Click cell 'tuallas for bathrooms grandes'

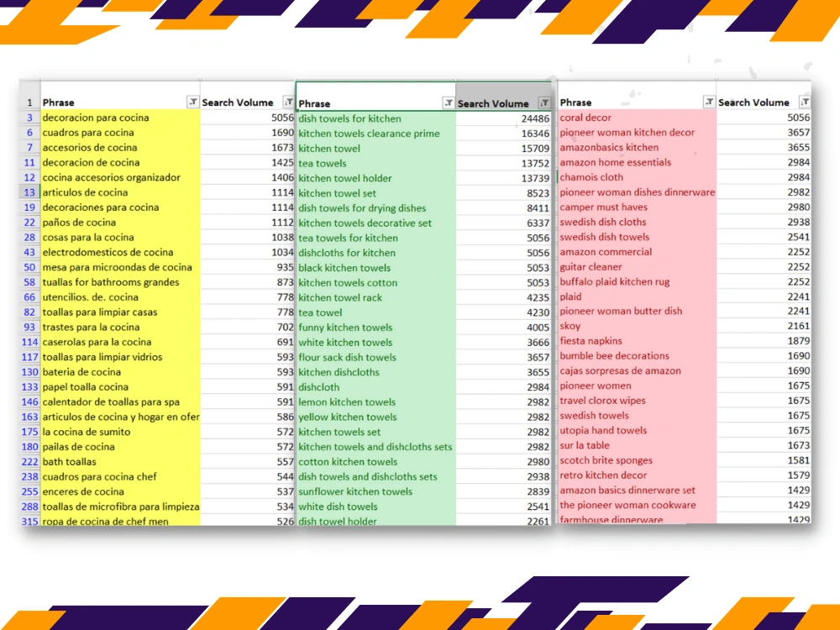[x=120, y=282]
